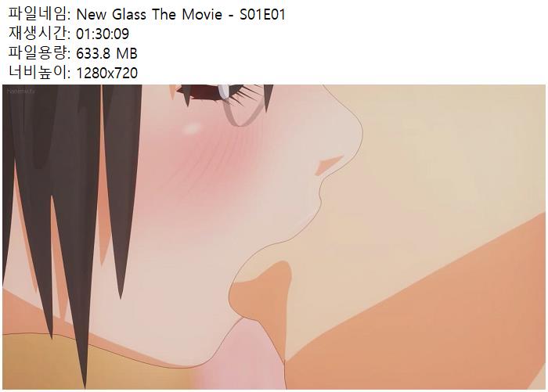Viewport: 548px width, 392px height.
Task: Select the filename New Glass The Movie
Action: pos(150,15)
